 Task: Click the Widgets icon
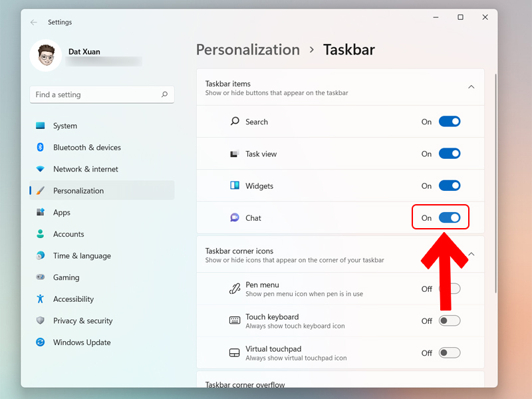click(x=235, y=186)
